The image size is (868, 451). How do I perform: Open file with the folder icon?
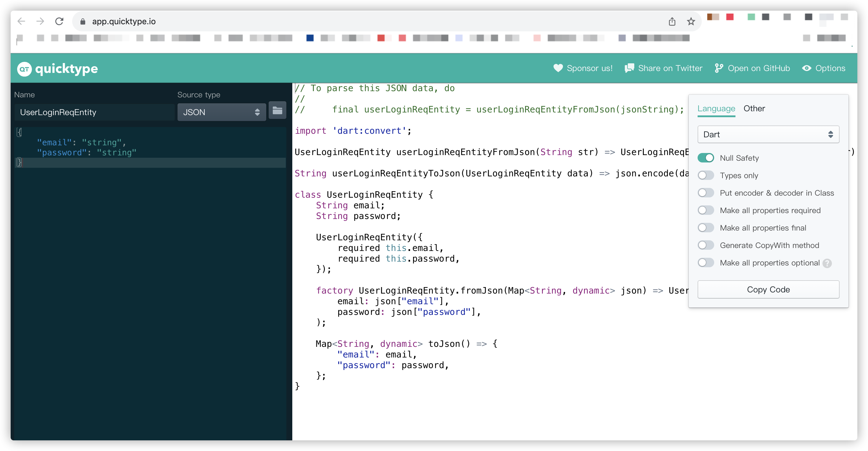click(277, 111)
